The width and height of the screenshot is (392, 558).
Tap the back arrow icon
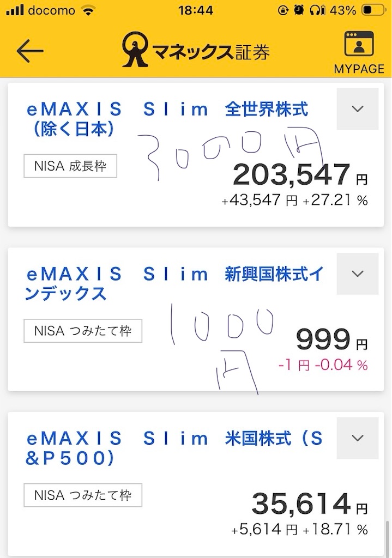[x=30, y=51]
